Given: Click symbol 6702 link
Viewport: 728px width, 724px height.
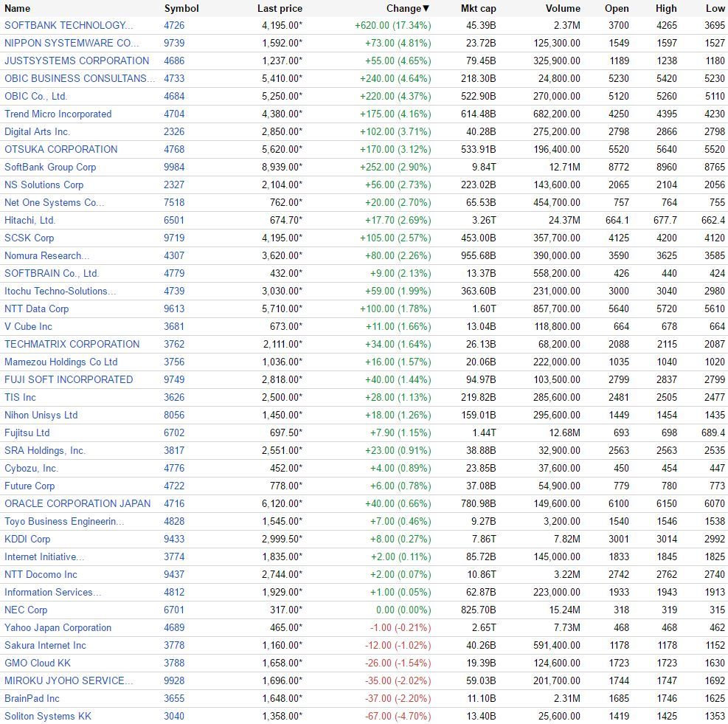Looking at the screenshot, I should pyautogui.click(x=174, y=432).
